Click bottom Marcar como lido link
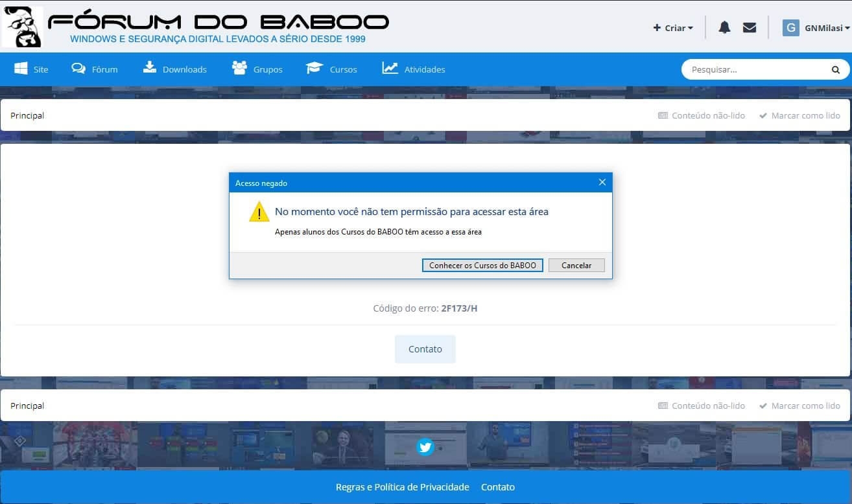Image resolution: width=852 pixels, height=504 pixels. point(799,406)
